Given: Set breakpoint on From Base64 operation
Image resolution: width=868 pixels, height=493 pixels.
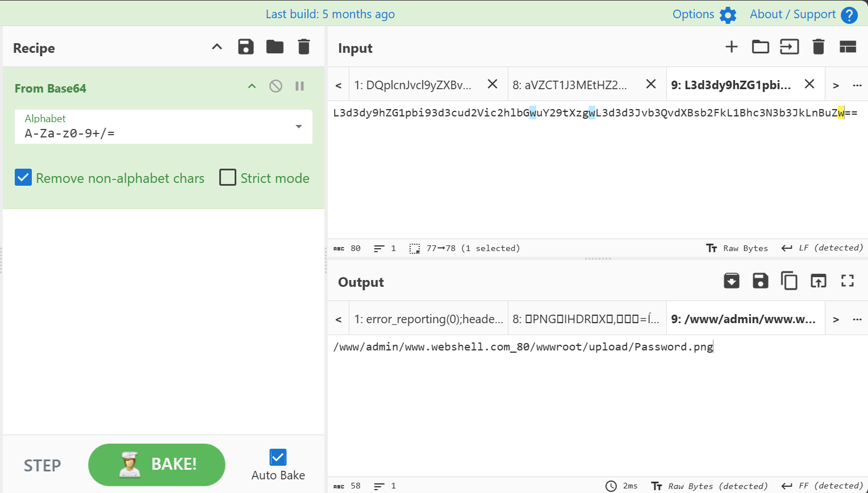Looking at the screenshot, I should click(299, 86).
